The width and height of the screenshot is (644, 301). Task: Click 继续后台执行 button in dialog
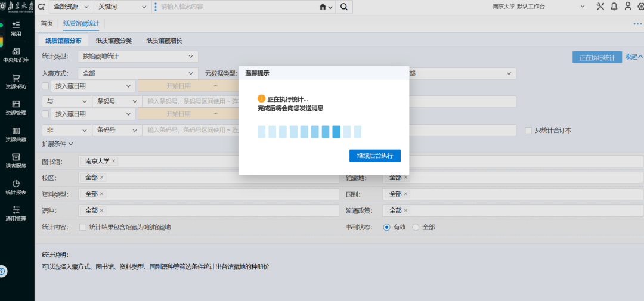[x=375, y=156]
